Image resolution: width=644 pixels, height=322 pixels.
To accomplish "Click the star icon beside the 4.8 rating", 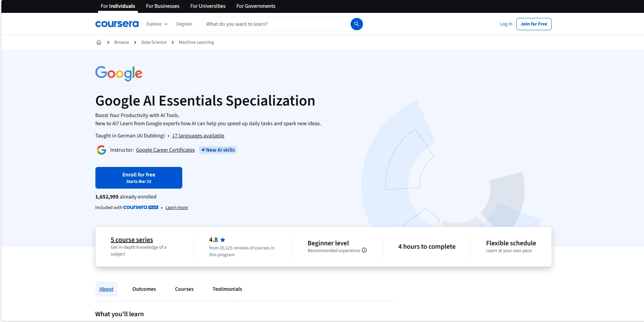I will coord(223,240).
